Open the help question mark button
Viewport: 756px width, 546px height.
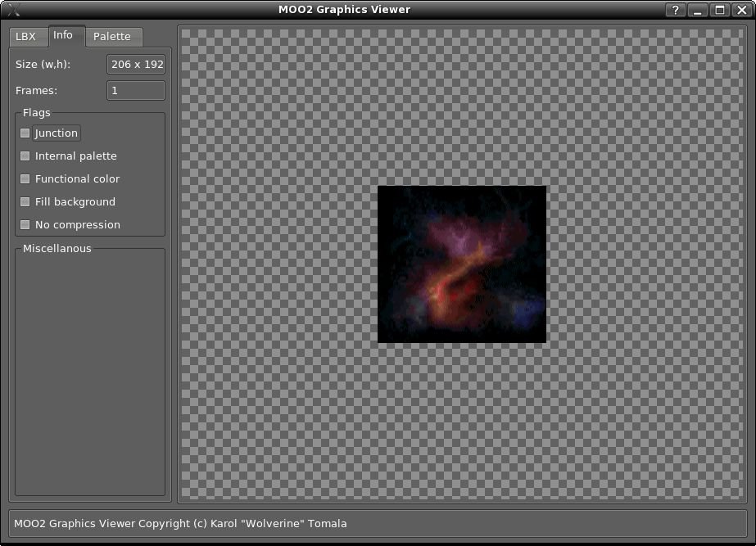(675, 10)
